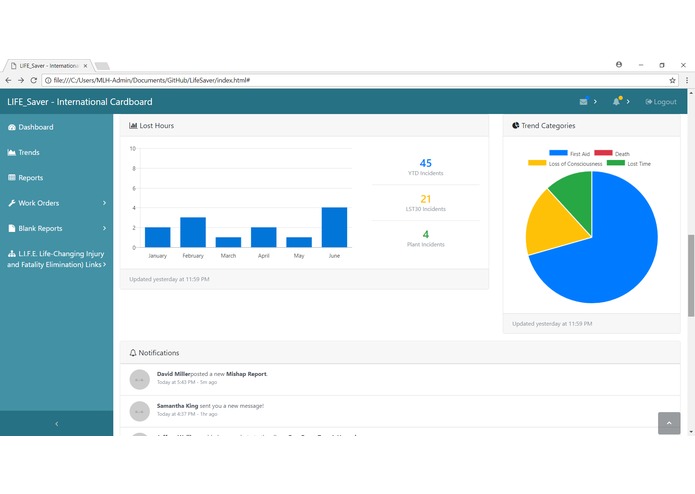Expand messages dropdown chevron in navbar
The width and height of the screenshot is (695, 494).
tap(595, 102)
